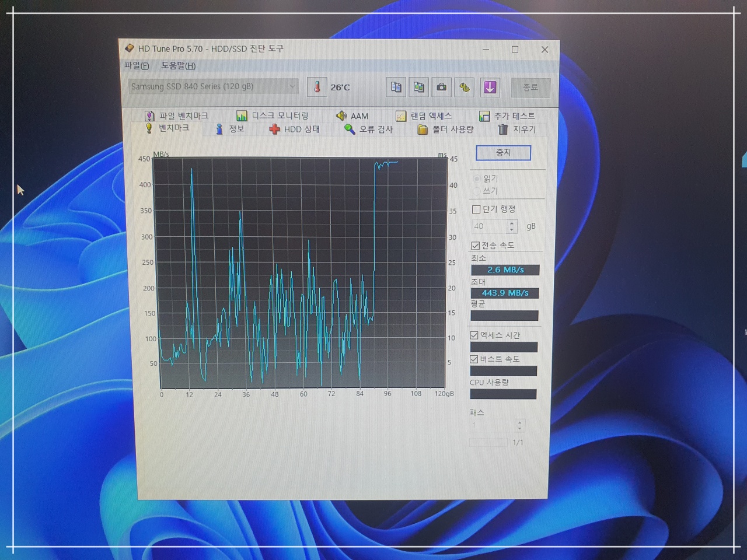Screen dimensions: 747x560
Task: Click the 2.6 MB/s minimum value
Action: click(505, 270)
